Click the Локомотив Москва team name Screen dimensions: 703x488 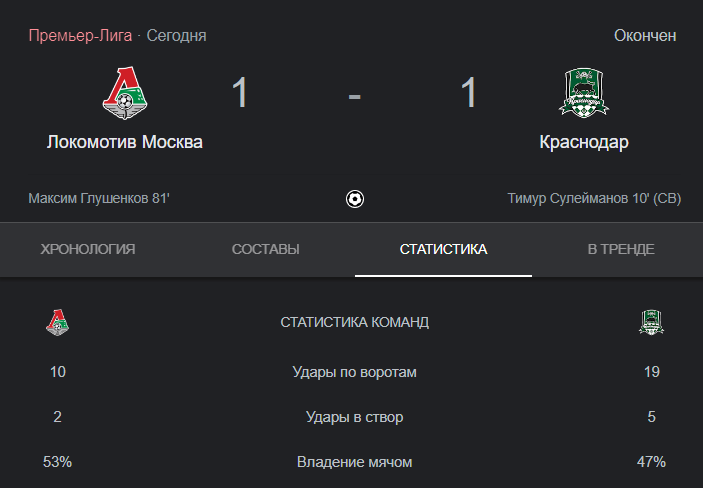click(125, 142)
